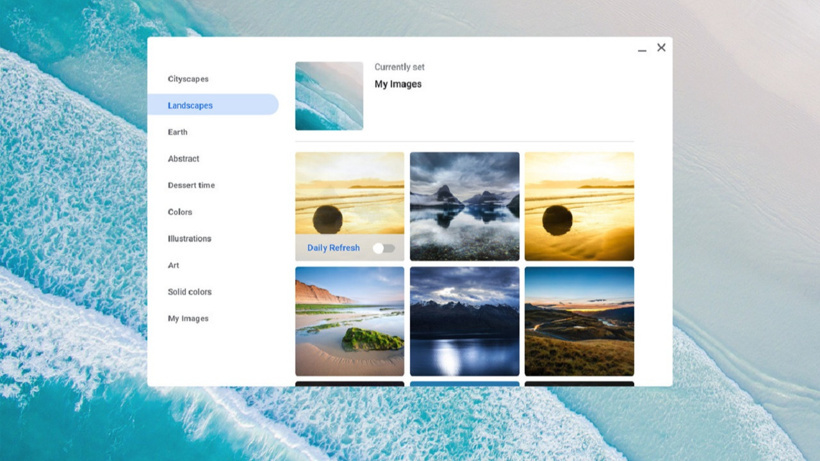Switch to the Abstract category

(183, 159)
